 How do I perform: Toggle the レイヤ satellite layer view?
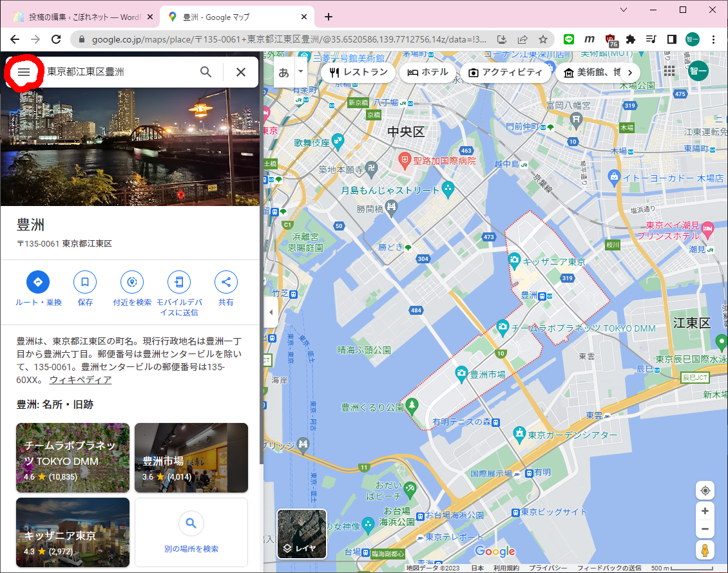[302, 534]
